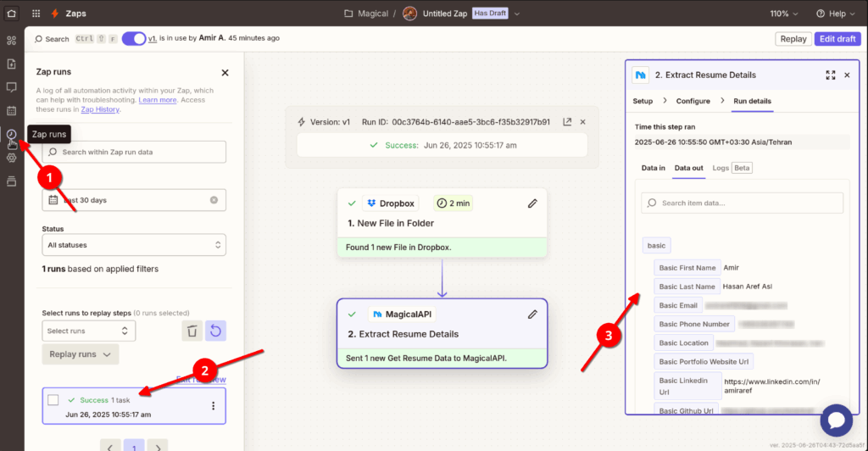Click the Dropbox app icon

[371, 203]
